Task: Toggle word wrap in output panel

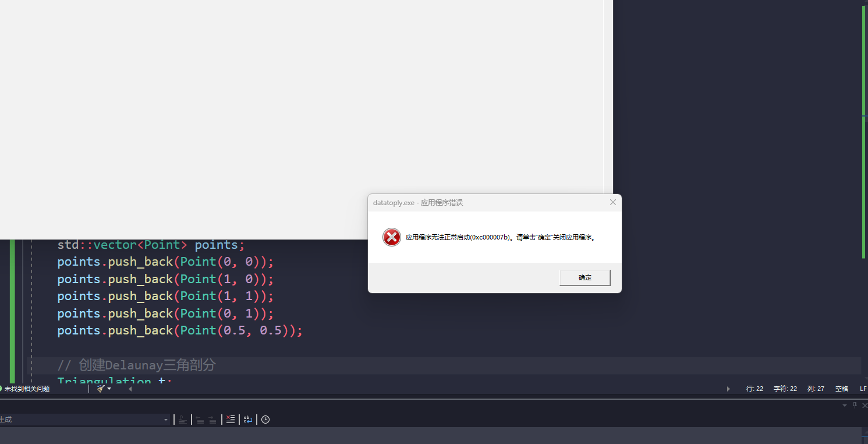Action: (248, 420)
